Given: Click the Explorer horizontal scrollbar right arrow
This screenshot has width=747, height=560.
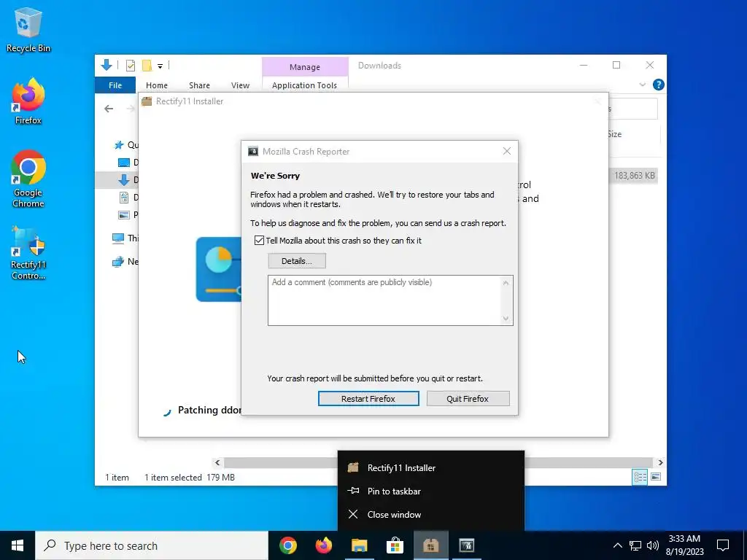Looking at the screenshot, I should coord(660,462).
